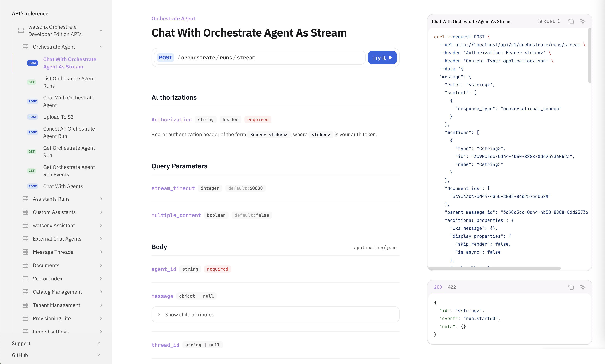This screenshot has height=364, width=605.
Task: Click the endpoint path /orchestrate/runs/stream
Action: click(x=216, y=58)
